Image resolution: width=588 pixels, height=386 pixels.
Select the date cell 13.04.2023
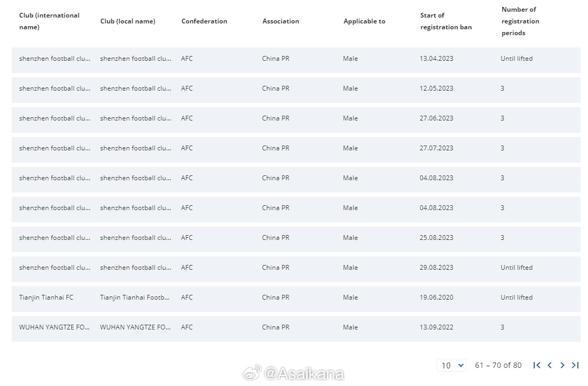(436, 59)
